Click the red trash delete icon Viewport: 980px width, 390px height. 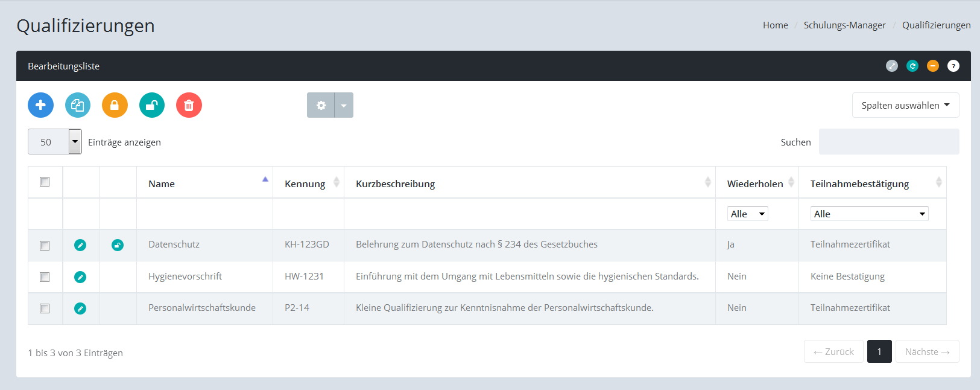click(189, 105)
